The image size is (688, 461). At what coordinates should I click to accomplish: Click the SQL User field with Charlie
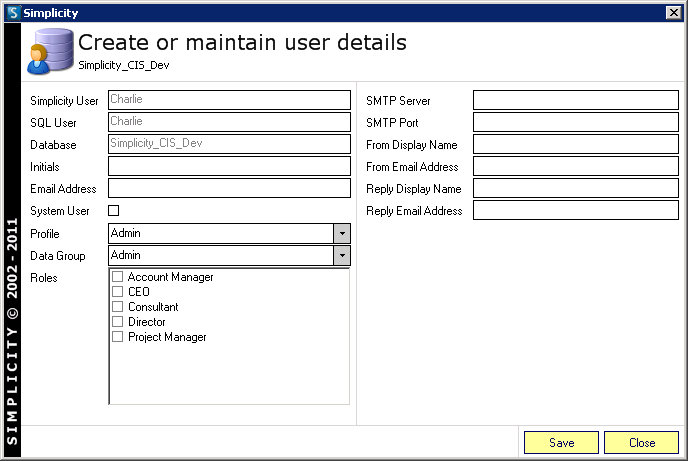pyautogui.click(x=229, y=122)
